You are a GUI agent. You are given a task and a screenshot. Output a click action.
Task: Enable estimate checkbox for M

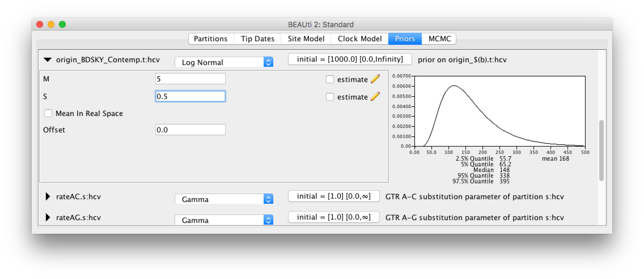click(x=330, y=79)
